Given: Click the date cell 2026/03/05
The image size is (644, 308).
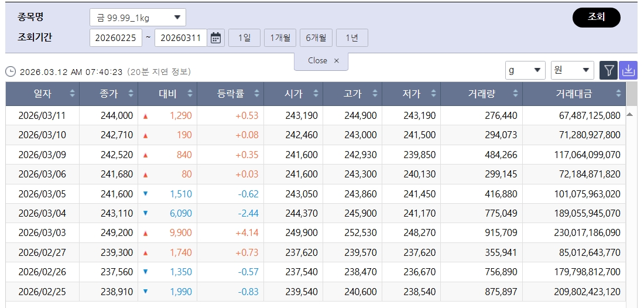Looking at the screenshot, I should click(x=42, y=194).
